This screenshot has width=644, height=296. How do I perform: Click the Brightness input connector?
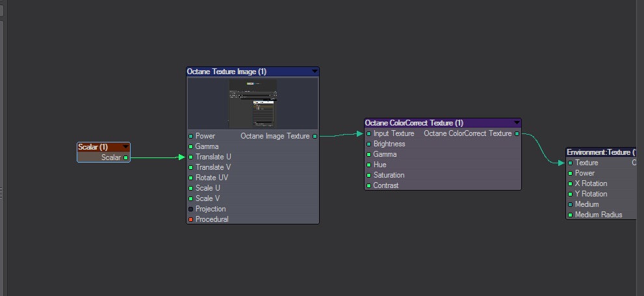tap(369, 144)
